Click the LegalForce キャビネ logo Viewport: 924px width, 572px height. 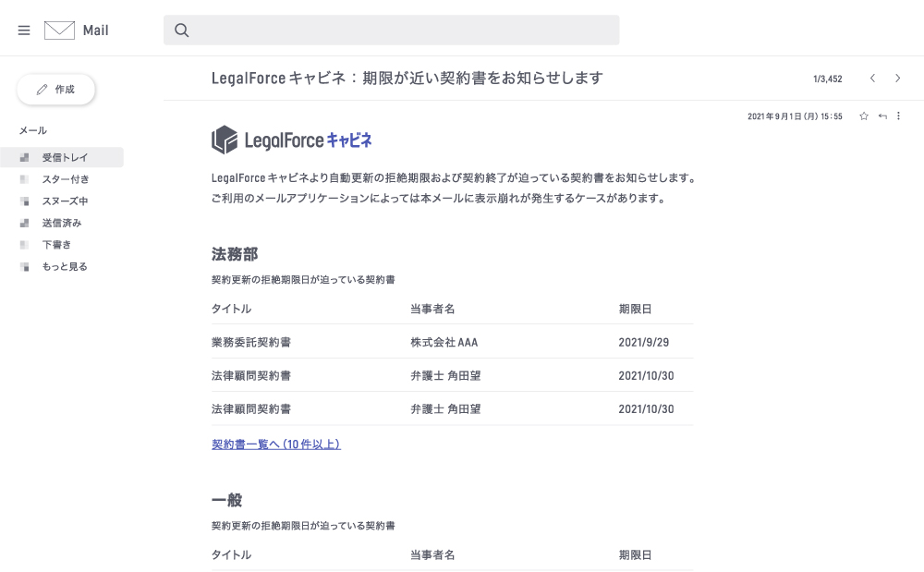pos(291,140)
